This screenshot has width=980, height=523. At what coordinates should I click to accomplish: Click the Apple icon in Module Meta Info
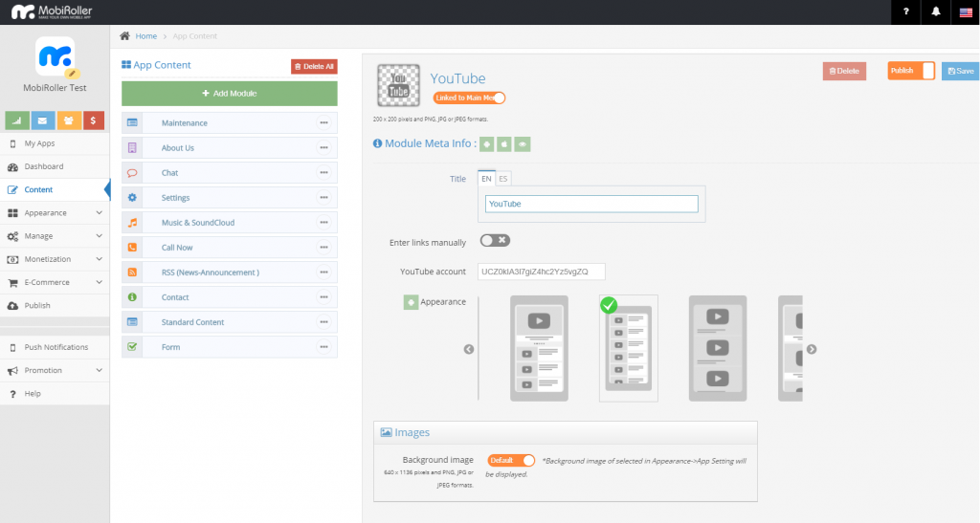(x=504, y=144)
